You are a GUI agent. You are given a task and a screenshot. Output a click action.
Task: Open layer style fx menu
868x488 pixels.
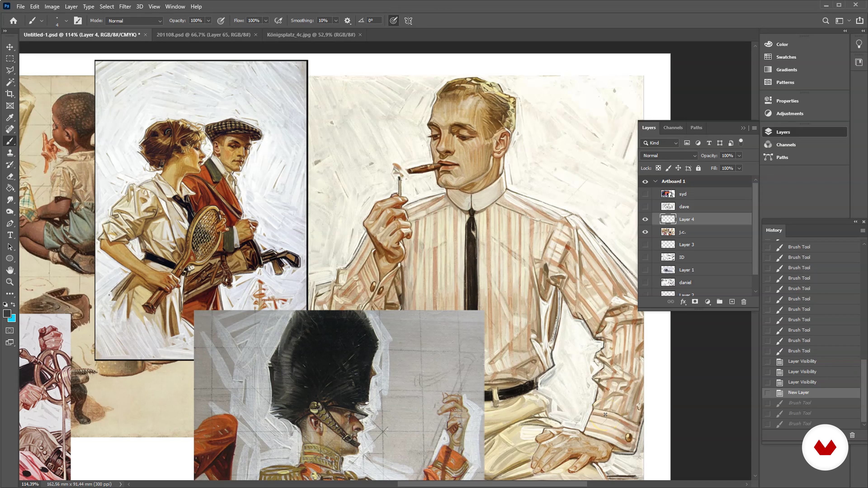[x=683, y=302]
